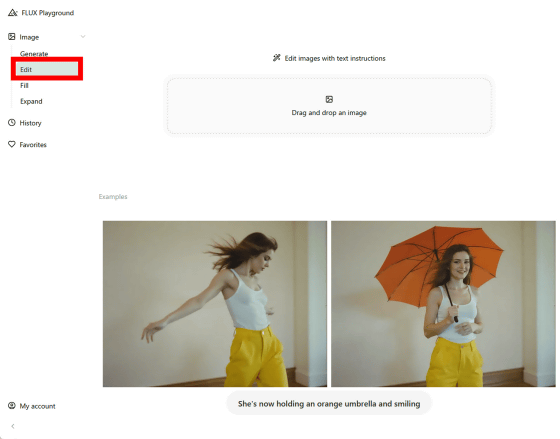Click the Image section icon in sidebar

(x=12, y=36)
